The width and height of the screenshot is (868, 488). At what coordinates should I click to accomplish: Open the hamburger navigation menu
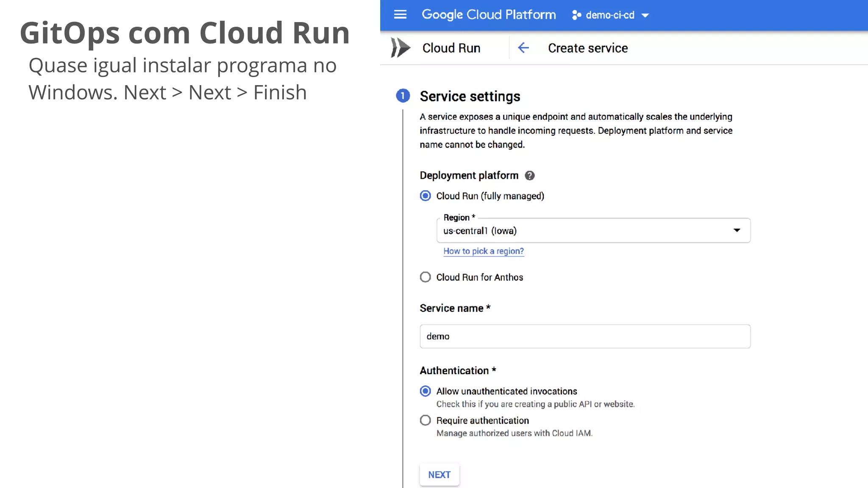point(400,15)
